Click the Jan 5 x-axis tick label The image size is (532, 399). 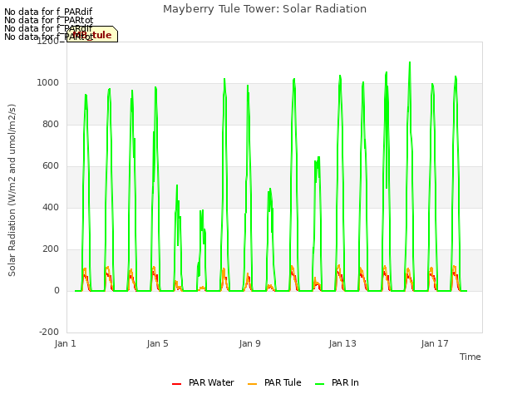(x=157, y=343)
